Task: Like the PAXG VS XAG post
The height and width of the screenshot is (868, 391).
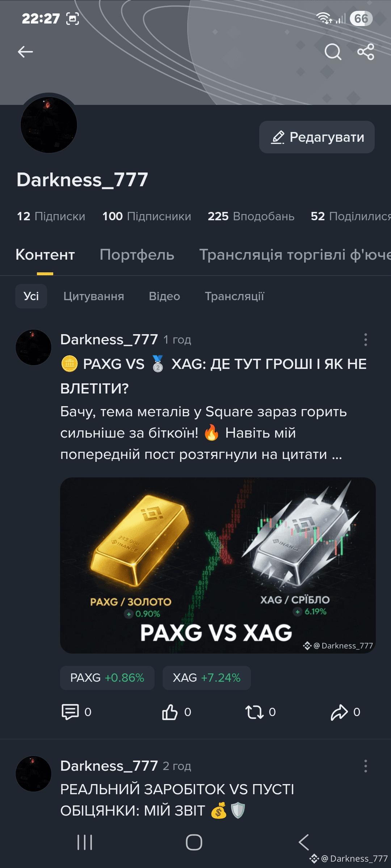Action: (177, 712)
